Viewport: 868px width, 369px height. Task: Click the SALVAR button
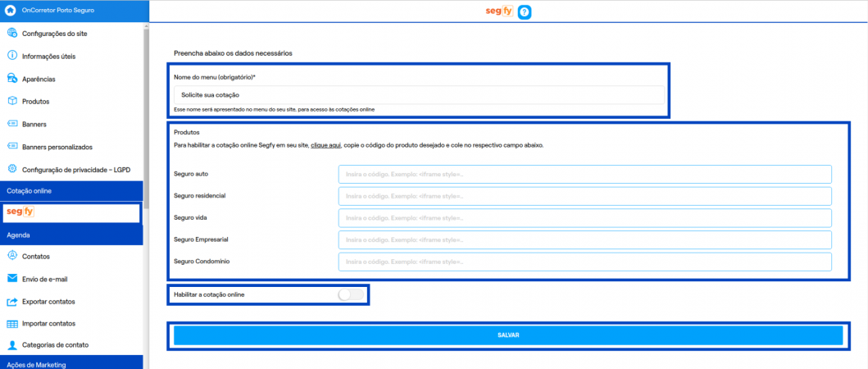(508, 335)
